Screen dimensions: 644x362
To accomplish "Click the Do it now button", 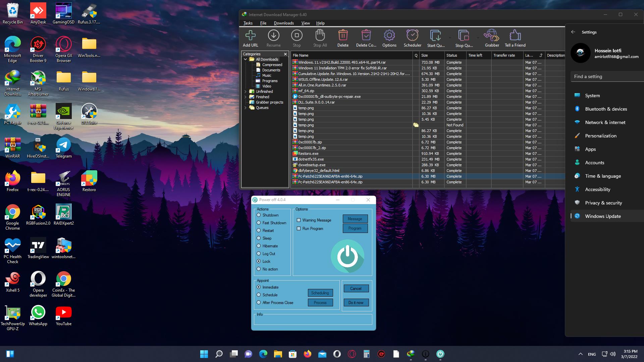I will point(356,303).
